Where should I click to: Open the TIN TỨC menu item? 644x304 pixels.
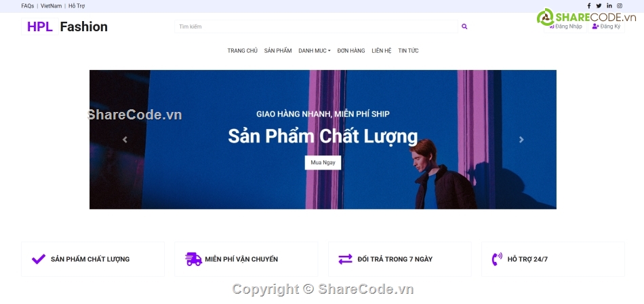click(x=408, y=51)
